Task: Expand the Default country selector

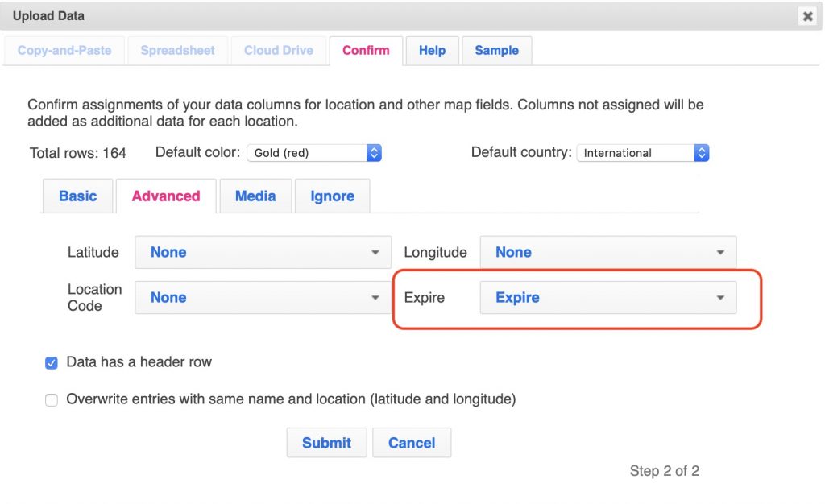Action: pos(642,152)
